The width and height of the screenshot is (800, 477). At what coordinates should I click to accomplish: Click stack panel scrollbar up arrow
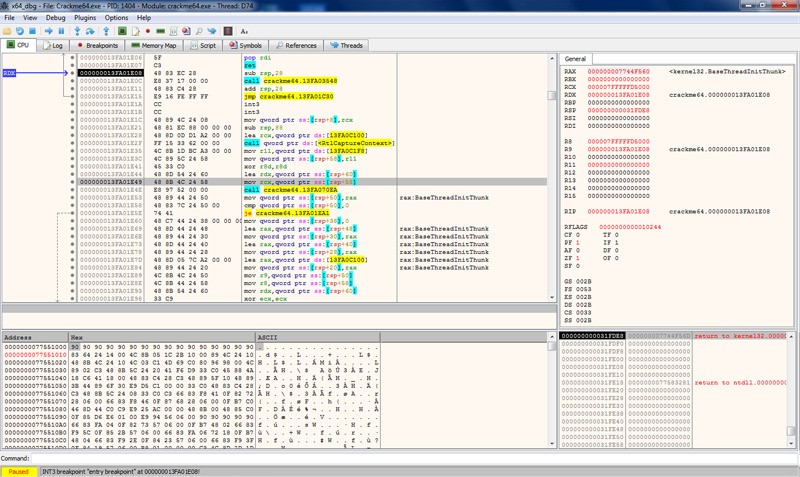point(791,336)
